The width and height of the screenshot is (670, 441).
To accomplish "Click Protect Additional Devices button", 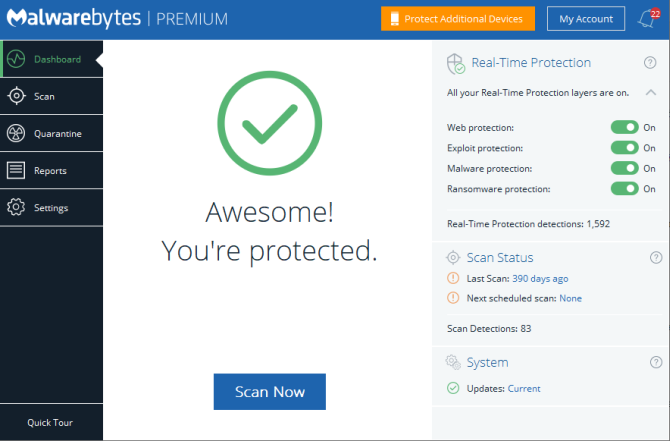I will coord(458,19).
